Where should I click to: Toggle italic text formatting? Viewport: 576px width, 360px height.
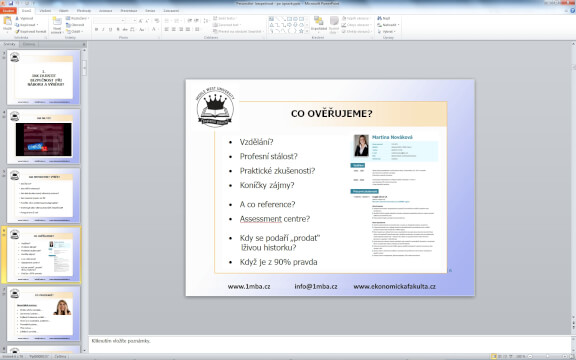tap(103, 29)
